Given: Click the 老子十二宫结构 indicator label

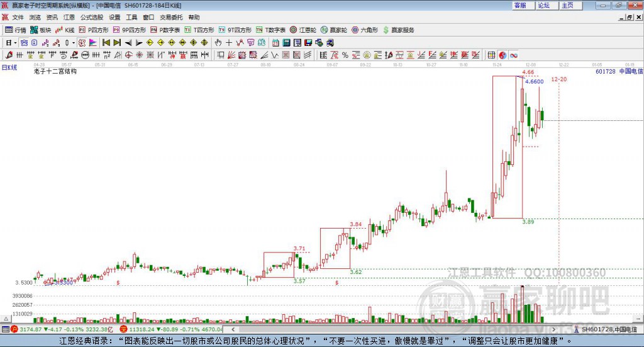Looking at the screenshot, I should tap(55, 72).
